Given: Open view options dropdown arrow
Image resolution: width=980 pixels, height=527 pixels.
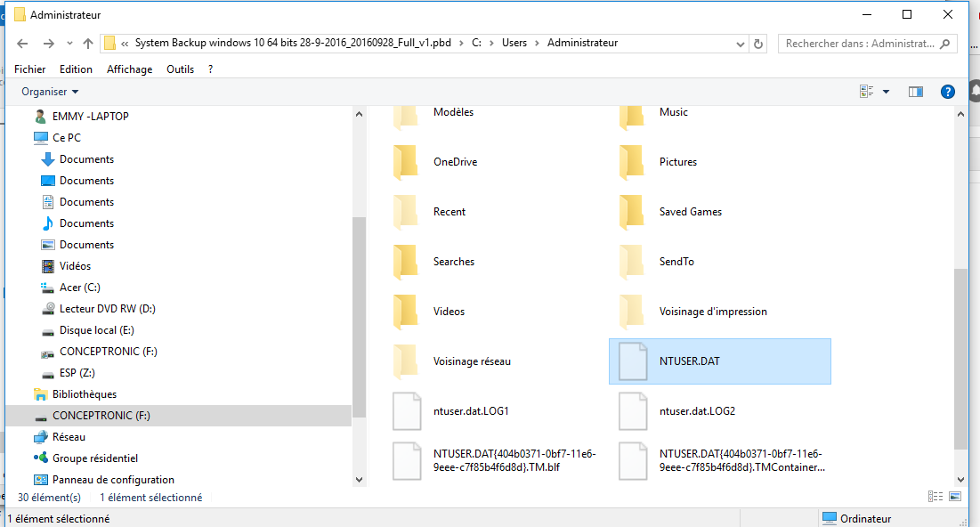Looking at the screenshot, I should tap(886, 92).
